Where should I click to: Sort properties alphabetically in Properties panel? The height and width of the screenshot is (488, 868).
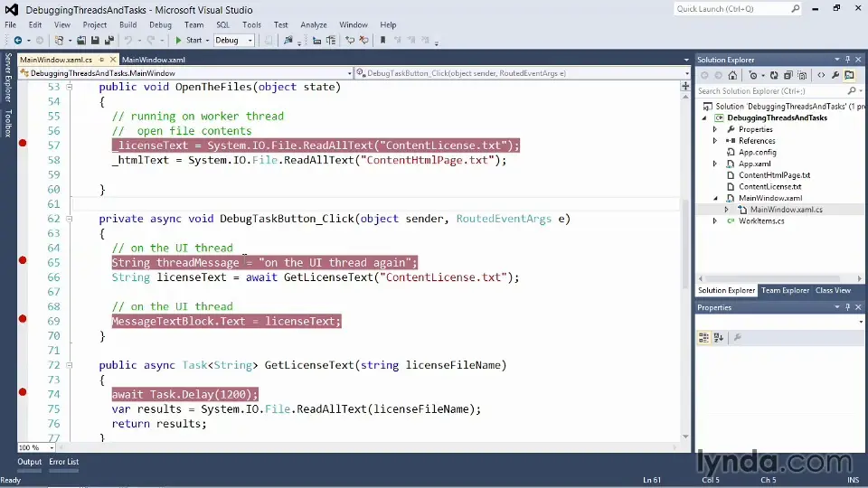pos(719,337)
